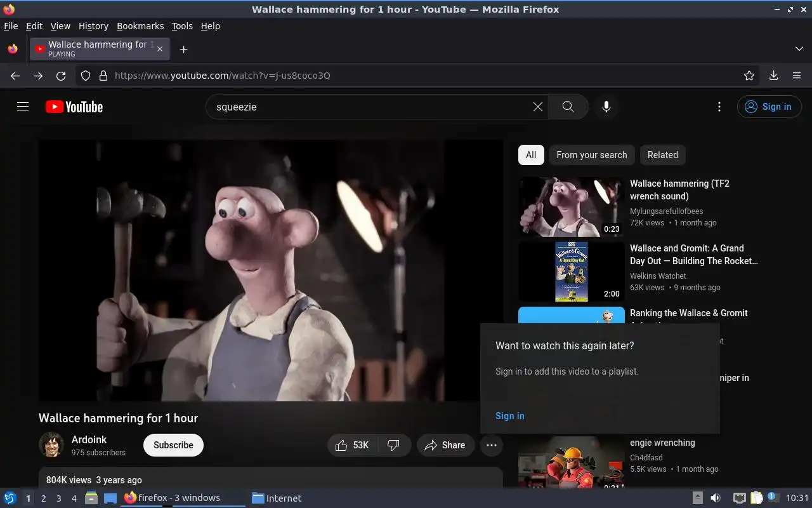Open the system application launcher
The height and width of the screenshot is (508, 812).
(x=10, y=498)
